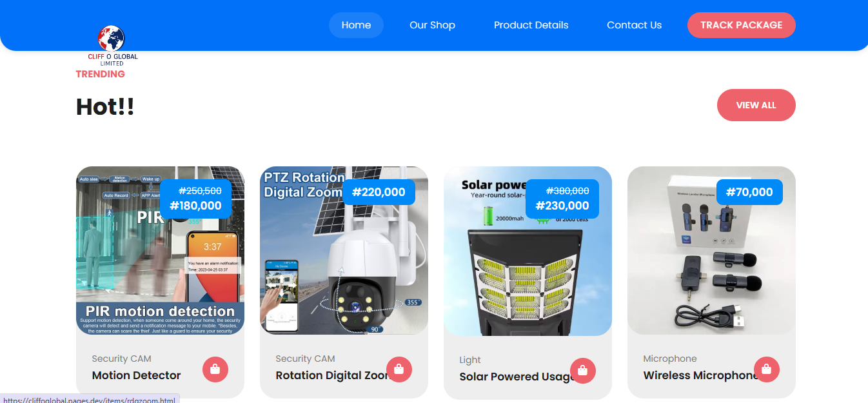Click the Cliff O Global globe logo
This screenshot has width=868, height=403.
point(112,46)
